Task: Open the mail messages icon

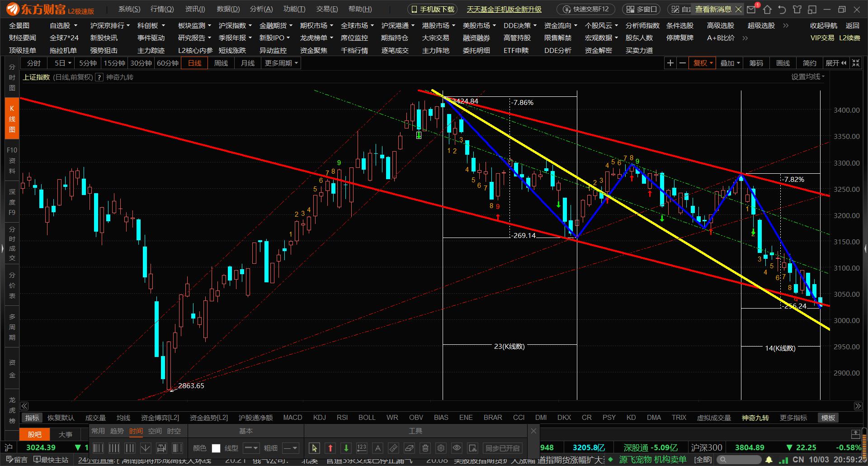Action: pyautogui.click(x=751, y=9)
